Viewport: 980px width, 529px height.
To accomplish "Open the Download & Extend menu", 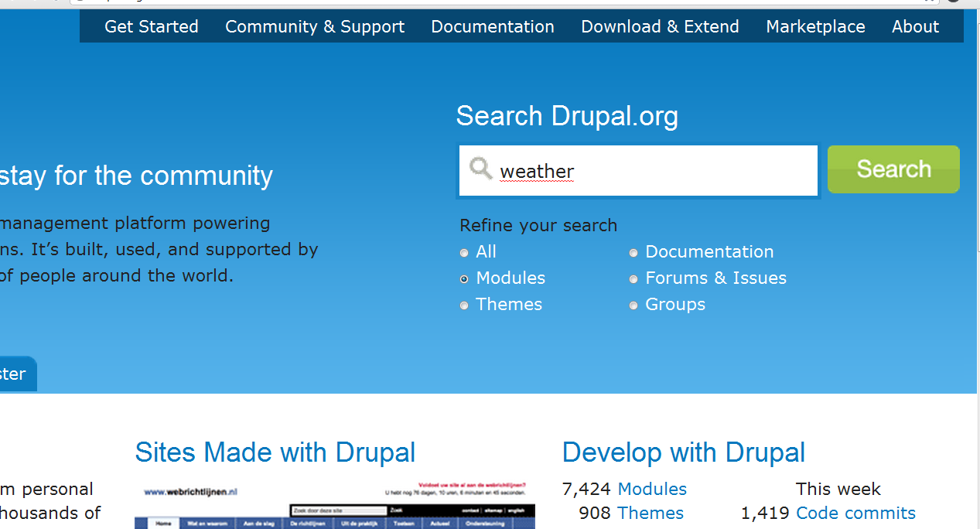I will [660, 27].
